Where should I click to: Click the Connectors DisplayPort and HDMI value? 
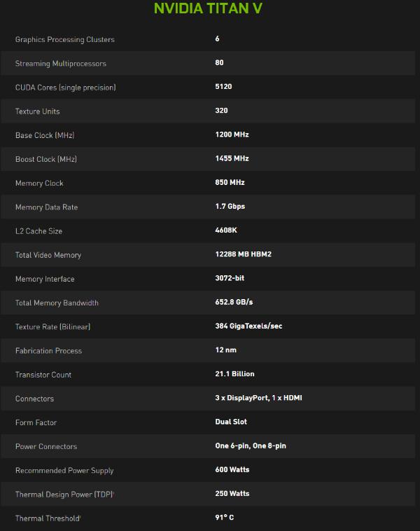(x=258, y=398)
